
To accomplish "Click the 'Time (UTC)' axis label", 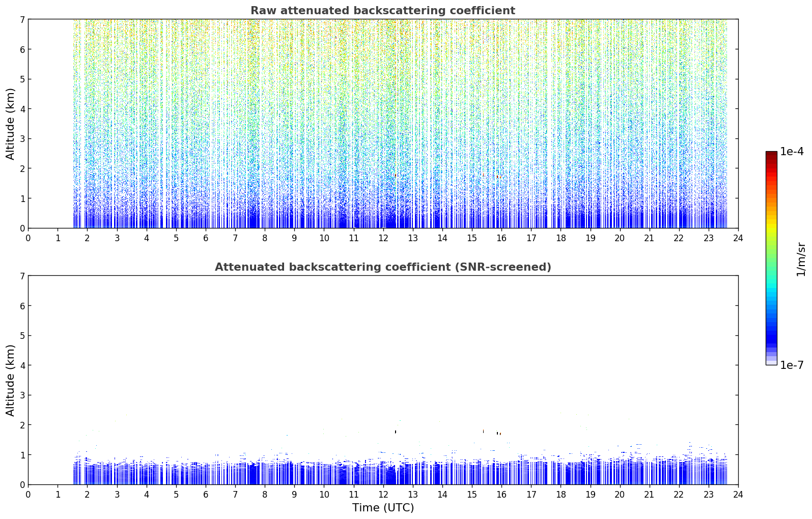I will coord(383,508).
